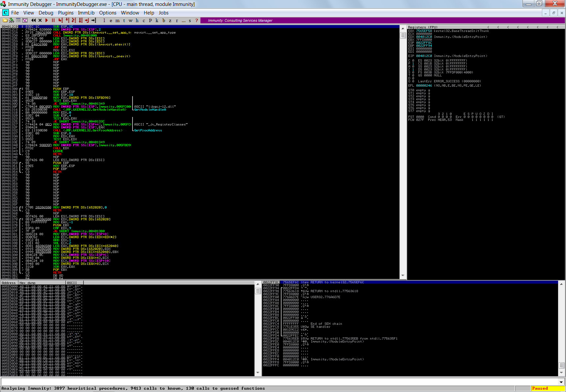
Task: Show Memory map with 'm' button
Action: [x=117, y=20]
